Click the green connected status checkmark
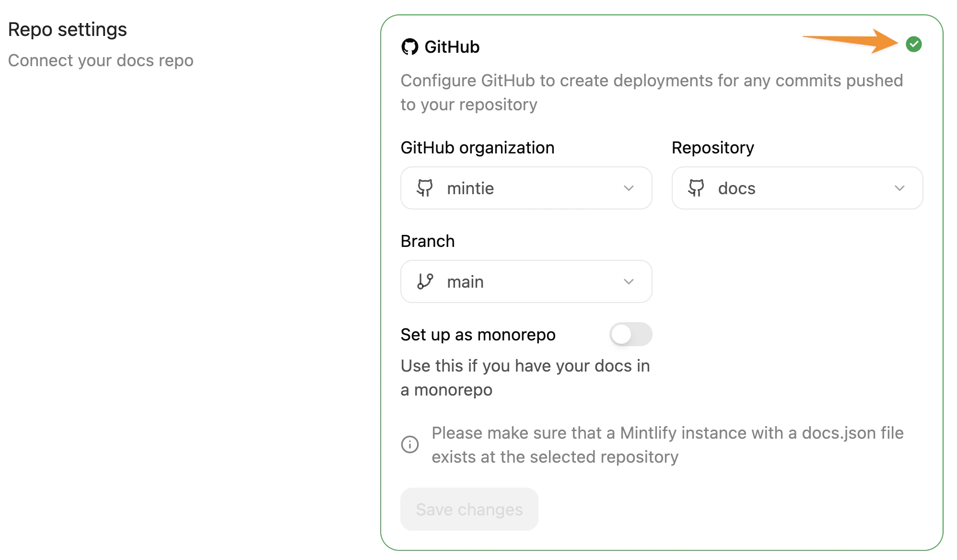 [x=915, y=44]
